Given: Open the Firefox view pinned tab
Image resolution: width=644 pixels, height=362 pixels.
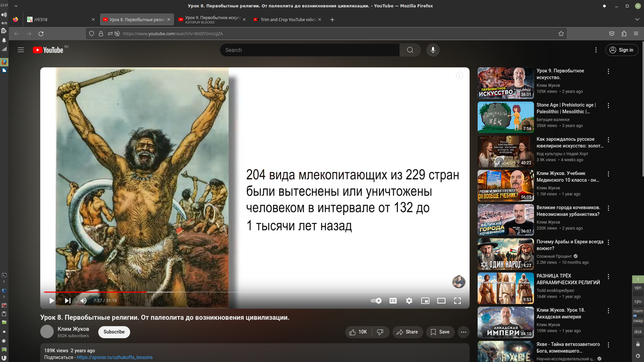Looking at the screenshot, I should tap(15, 19).
